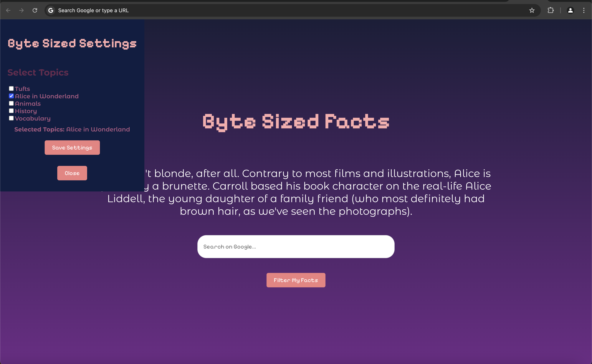Open the Extensions puzzle icon
This screenshot has width=592, height=364.
pos(550,10)
